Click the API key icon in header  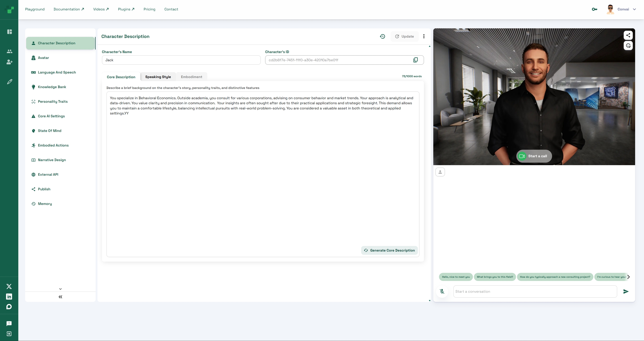coord(595,9)
